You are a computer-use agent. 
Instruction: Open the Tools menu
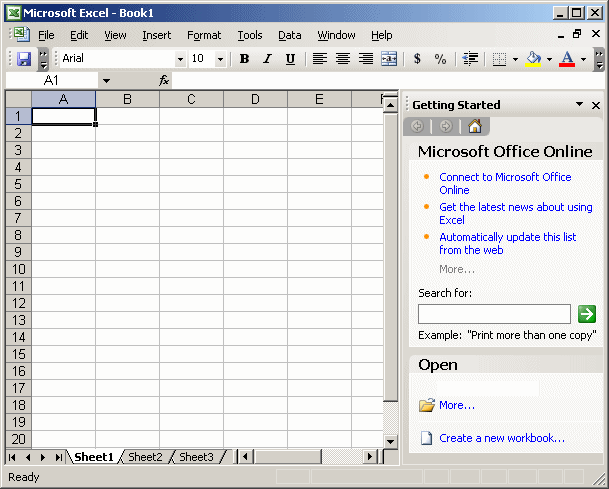[250, 35]
